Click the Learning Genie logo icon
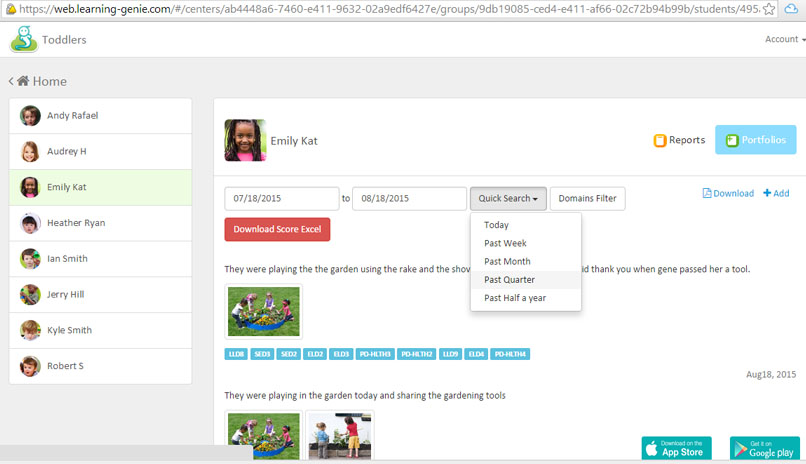806x464 pixels. coord(24,39)
